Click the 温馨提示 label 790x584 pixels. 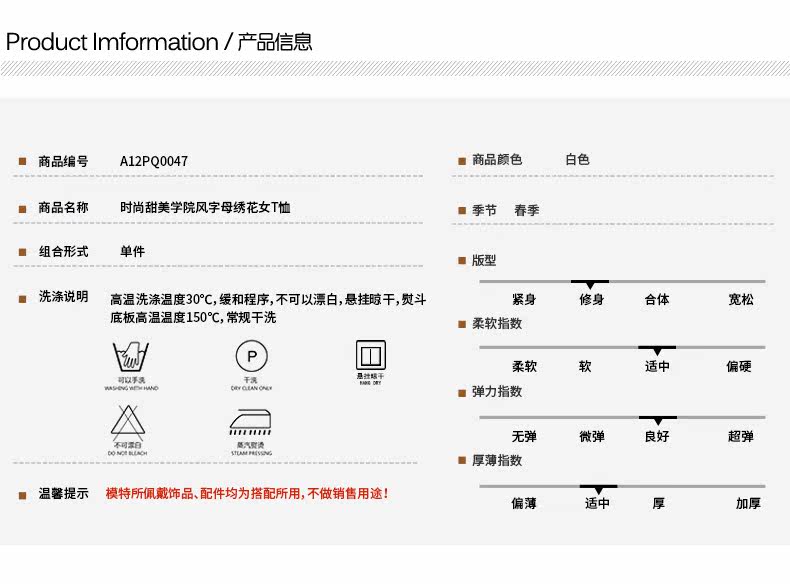click(63, 494)
